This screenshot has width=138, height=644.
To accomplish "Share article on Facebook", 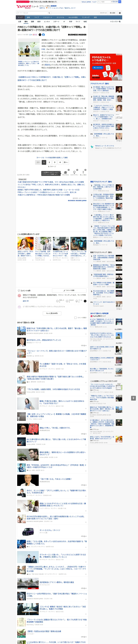I will 43,35.
